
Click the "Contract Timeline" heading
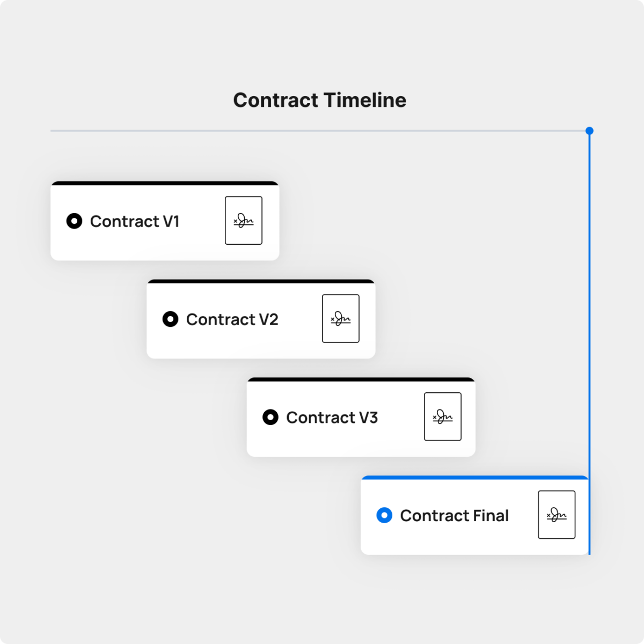[320, 100]
